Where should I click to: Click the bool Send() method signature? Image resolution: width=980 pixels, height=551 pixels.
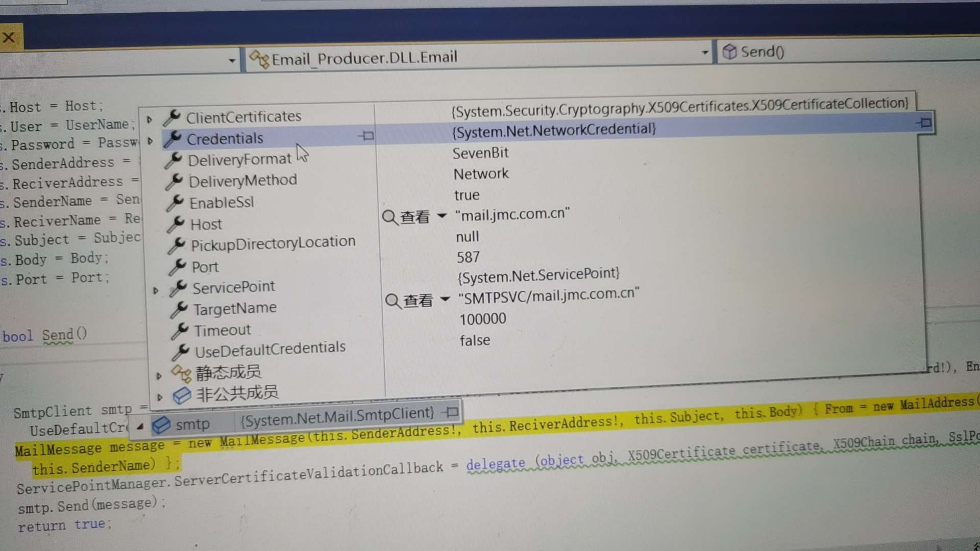click(45, 336)
